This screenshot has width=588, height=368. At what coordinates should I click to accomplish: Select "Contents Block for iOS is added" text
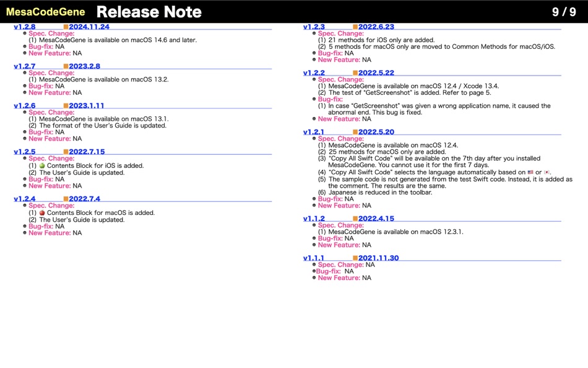tap(95, 165)
